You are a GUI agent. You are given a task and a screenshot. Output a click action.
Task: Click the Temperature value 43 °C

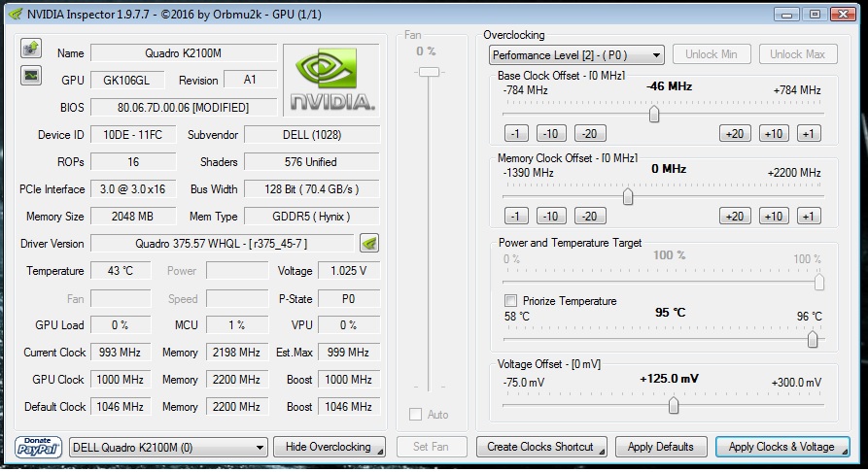(x=121, y=271)
